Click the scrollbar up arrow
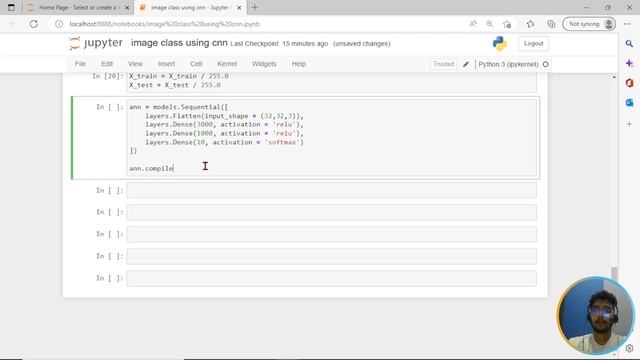Viewport: 640px width, 360px height. click(x=614, y=77)
